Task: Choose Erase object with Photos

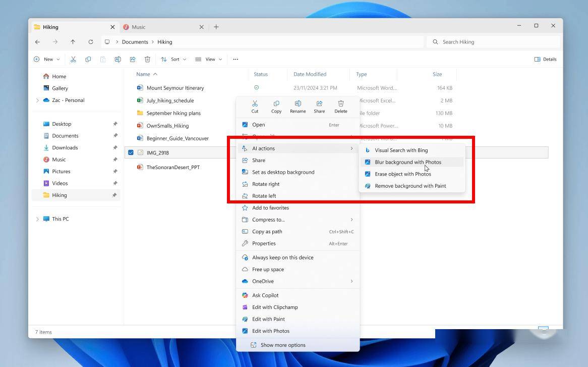Action: coord(411,174)
